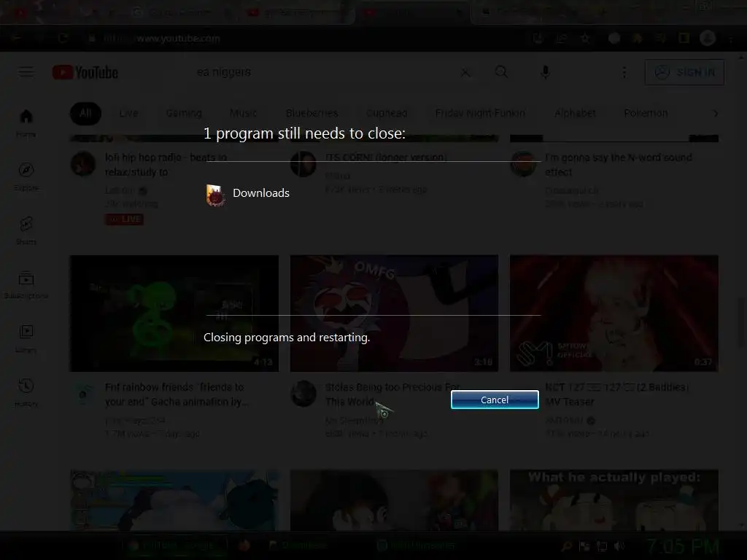Play the What he actually played thumbnail

[614, 500]
